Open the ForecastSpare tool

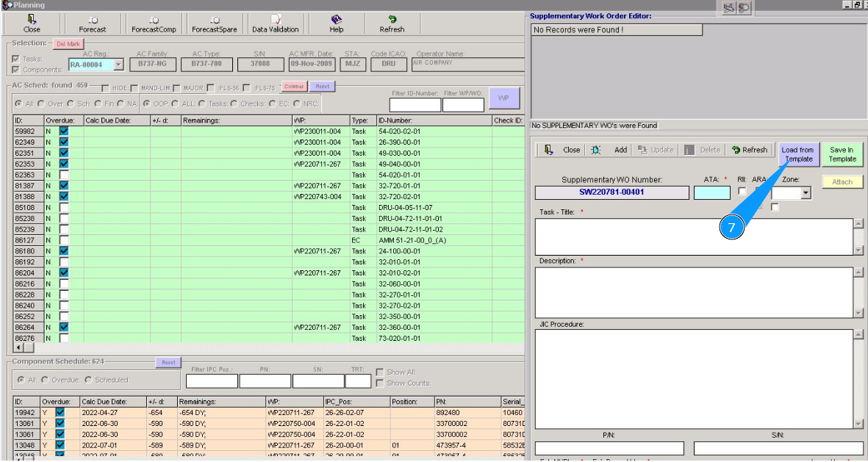tap(214, 24)
